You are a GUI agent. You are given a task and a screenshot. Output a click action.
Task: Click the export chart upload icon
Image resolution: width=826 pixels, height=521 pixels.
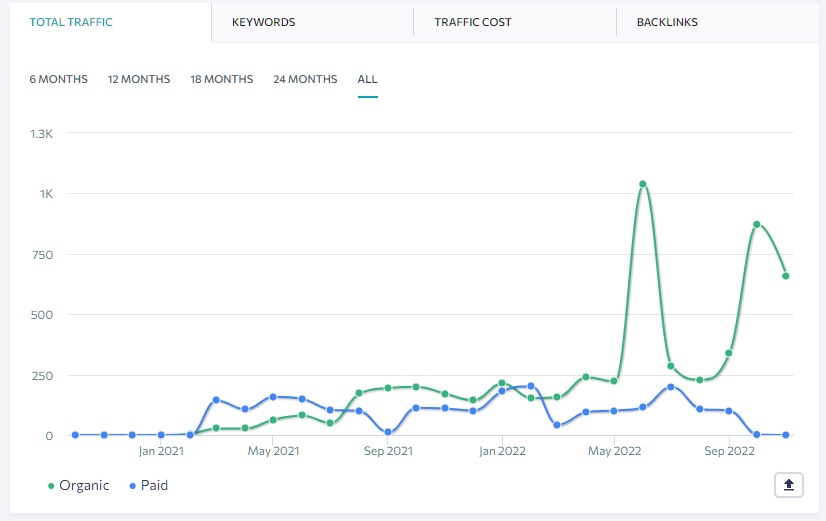[789, 485]
